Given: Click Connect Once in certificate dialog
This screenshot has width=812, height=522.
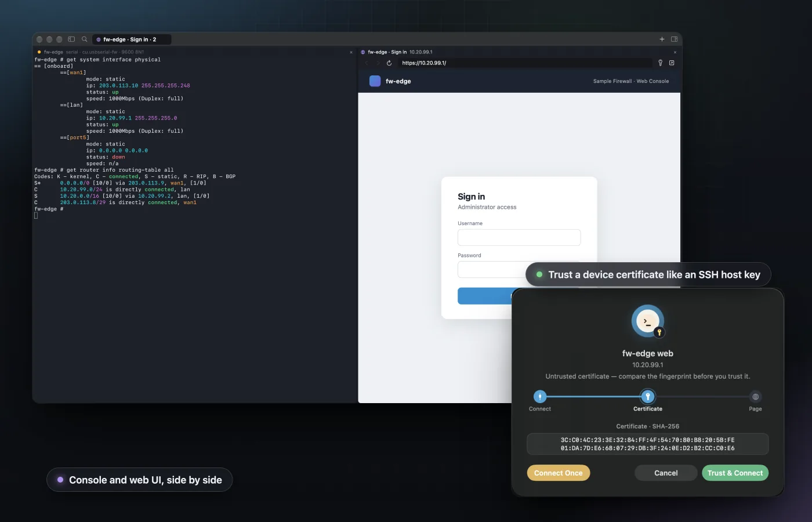Looking at the screenshot, I should pos(559,473).
